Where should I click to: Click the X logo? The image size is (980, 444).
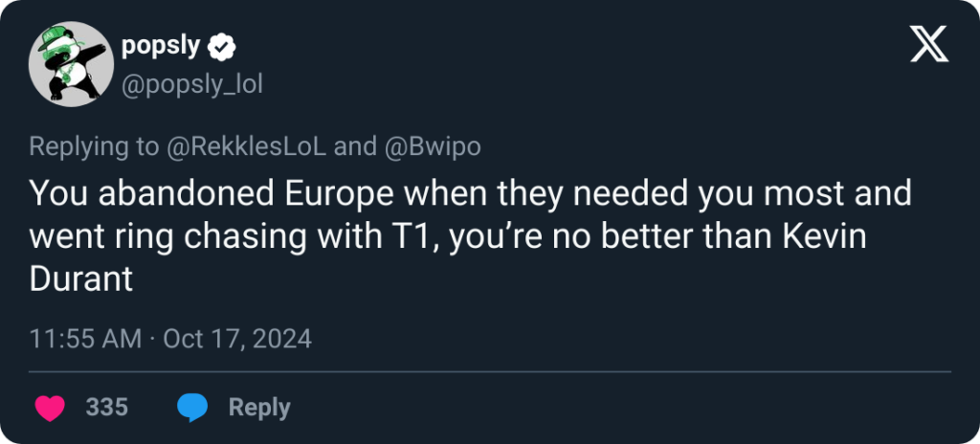coord(928,44)
